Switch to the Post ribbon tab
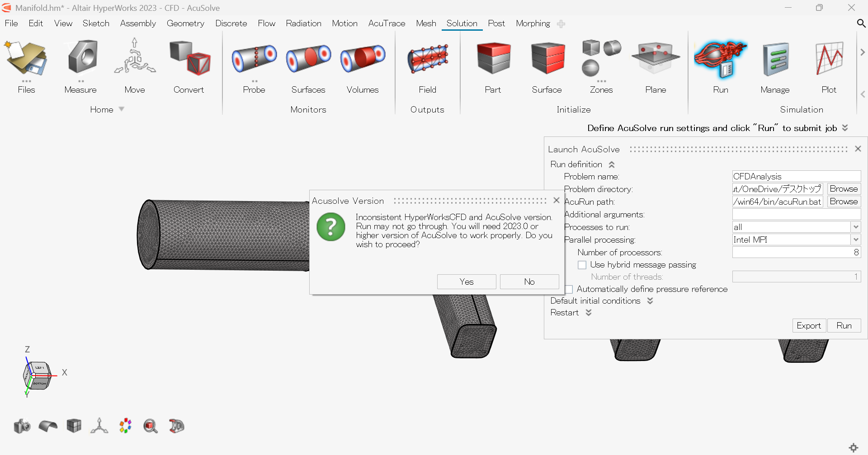Image resolution: width=868 pixels, height=455 pixels. (496, 23)
